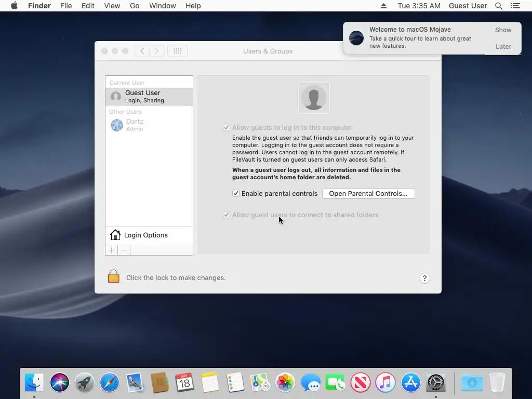Open Mail stamp icon in Dock
Viewport: 532px width, 399px height.
tap(135, 382)
